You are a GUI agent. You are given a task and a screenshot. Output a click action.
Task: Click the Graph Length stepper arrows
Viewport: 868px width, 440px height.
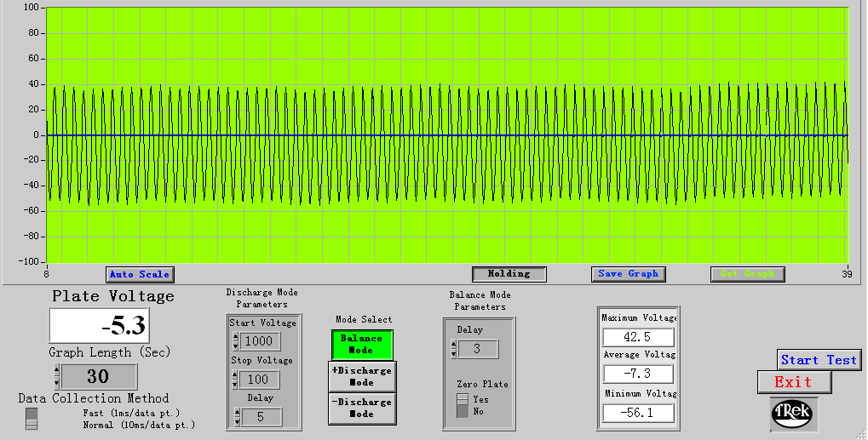[56, 376]
